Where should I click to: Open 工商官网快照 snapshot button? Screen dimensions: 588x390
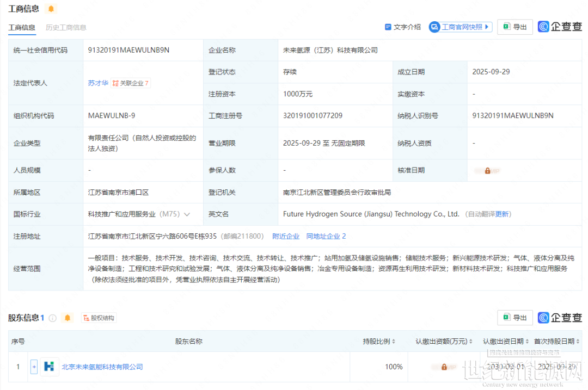pyautogui.click(x=461, y=27)
